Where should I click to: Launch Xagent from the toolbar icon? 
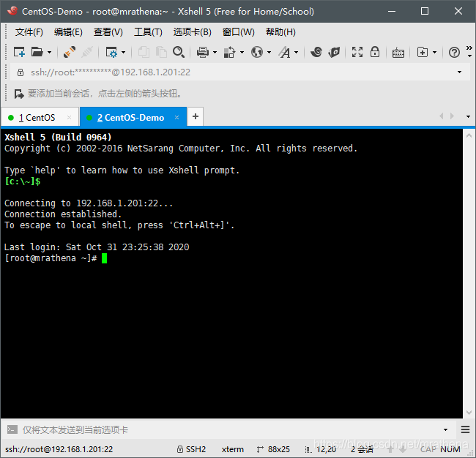click(334, 52)
